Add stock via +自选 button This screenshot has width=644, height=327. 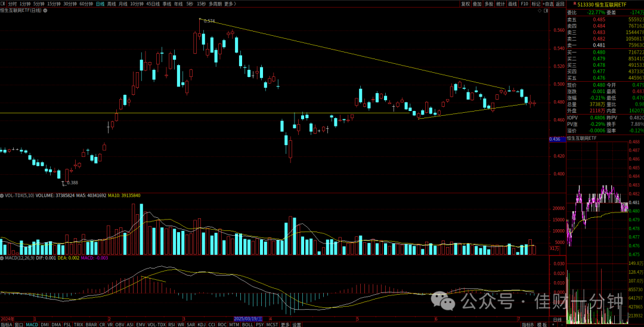tap(548, 4)
